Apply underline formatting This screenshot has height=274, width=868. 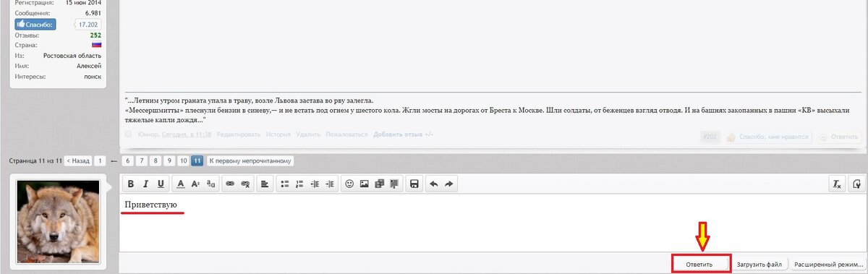[161, 184]
